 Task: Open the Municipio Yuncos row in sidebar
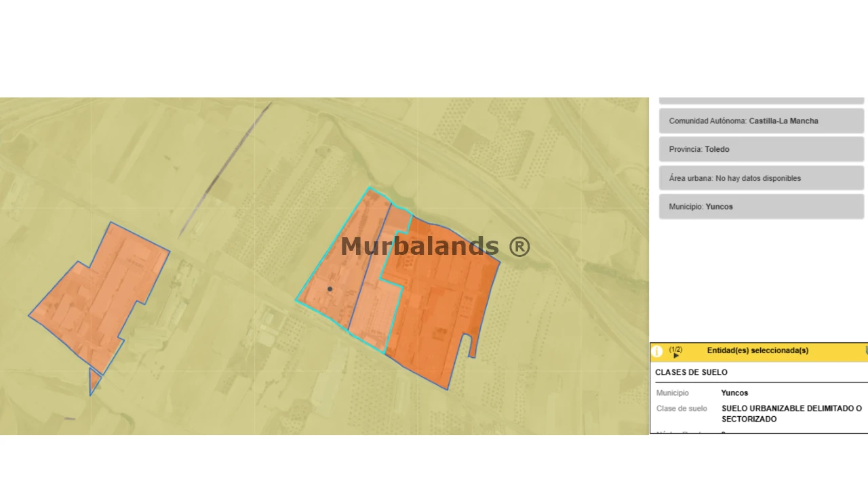[x=761, y=207]
